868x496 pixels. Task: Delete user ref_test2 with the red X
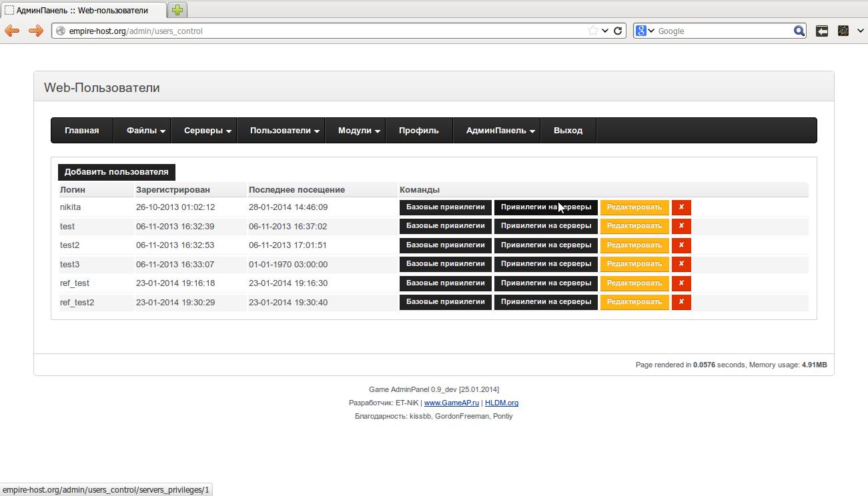tap(681, 302)
